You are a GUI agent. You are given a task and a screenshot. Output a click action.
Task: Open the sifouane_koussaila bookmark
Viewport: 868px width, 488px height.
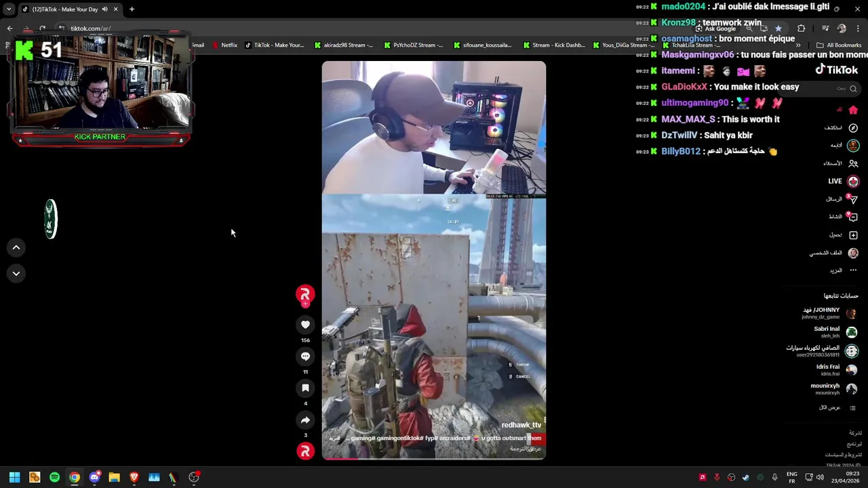[x=483, y=45]
